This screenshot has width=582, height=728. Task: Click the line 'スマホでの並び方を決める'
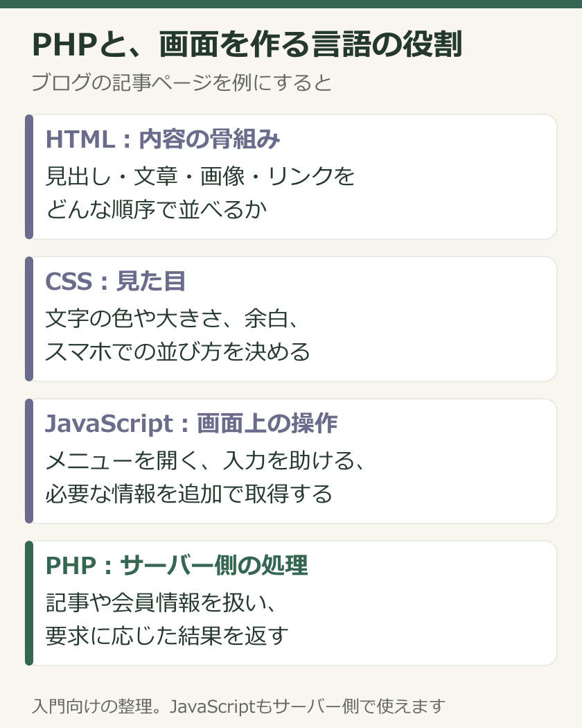[x=178, y=352]
